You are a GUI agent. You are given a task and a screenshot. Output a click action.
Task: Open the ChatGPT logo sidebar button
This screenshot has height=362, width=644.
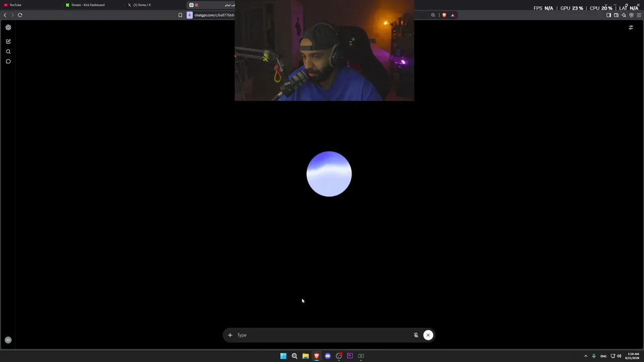pyautogui.click(x=8, y=28)
